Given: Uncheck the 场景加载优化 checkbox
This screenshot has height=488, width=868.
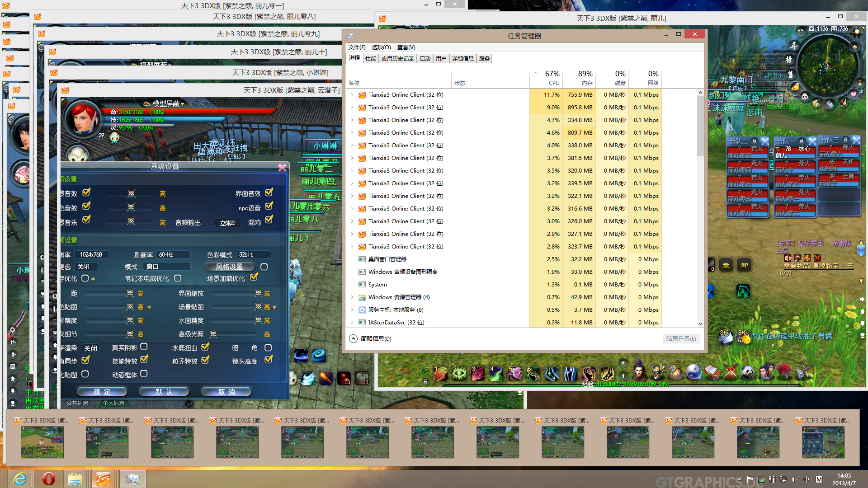Looking at the screenshot, I should [254, 277].
